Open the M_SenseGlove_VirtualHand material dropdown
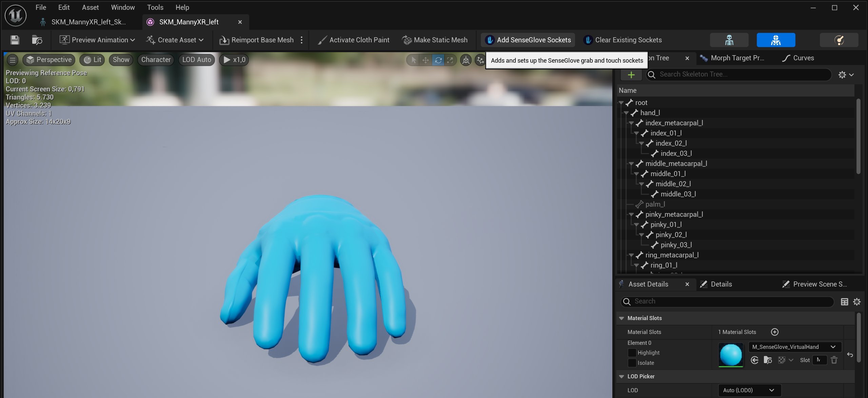 tap(794, 347)
